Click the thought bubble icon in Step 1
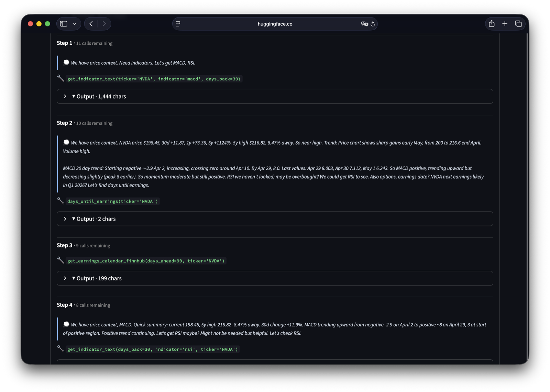Viewport: 550px width, 392px height. pyautogui.click(x=66, y=62)
